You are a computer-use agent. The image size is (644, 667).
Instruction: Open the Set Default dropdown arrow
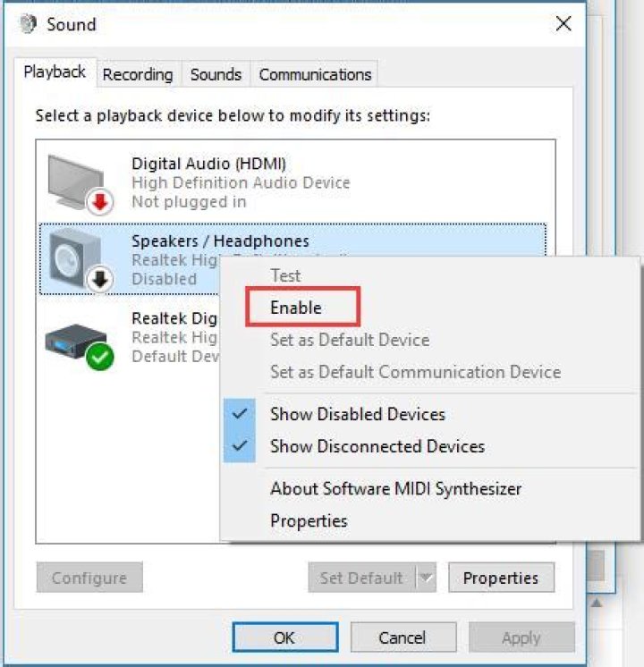click(426, 578)
